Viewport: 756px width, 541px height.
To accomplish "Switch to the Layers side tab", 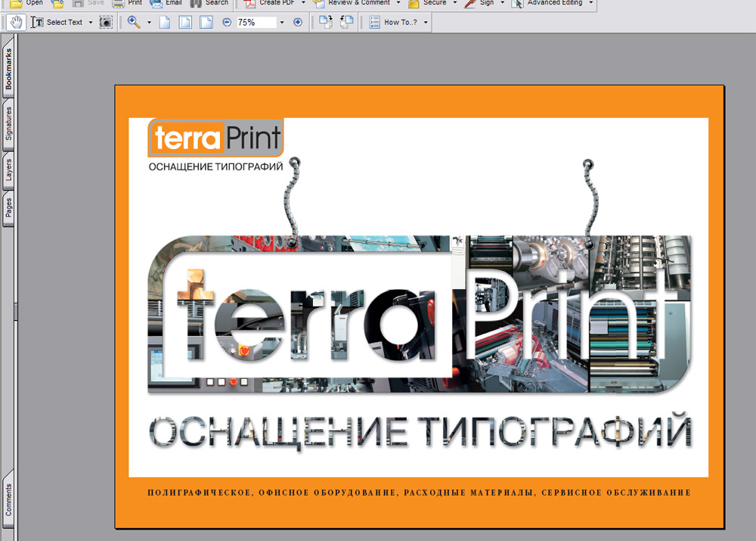I will click(x=8, y=170).
